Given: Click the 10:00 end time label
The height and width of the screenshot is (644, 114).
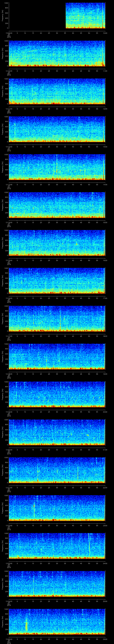Looking at the screenshot, I should [105, 33].
